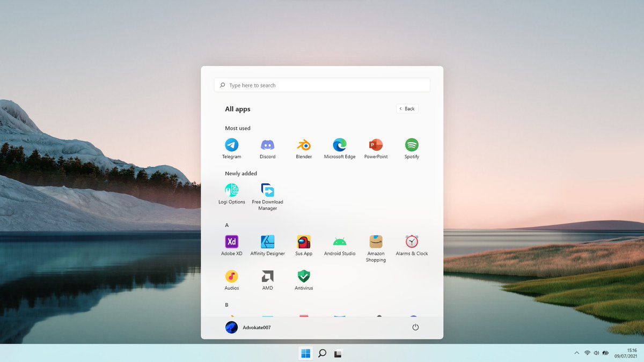
Task: Launch Antivirus
Action: 304,280
